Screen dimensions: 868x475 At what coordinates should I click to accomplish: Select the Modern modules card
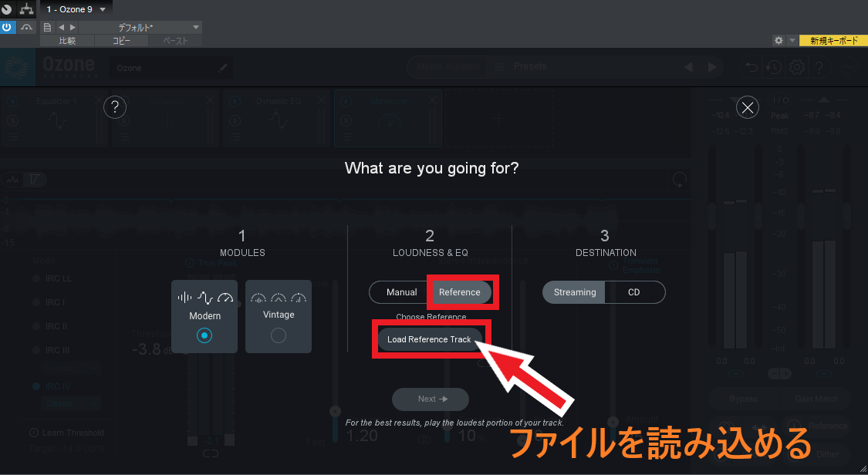204,316
